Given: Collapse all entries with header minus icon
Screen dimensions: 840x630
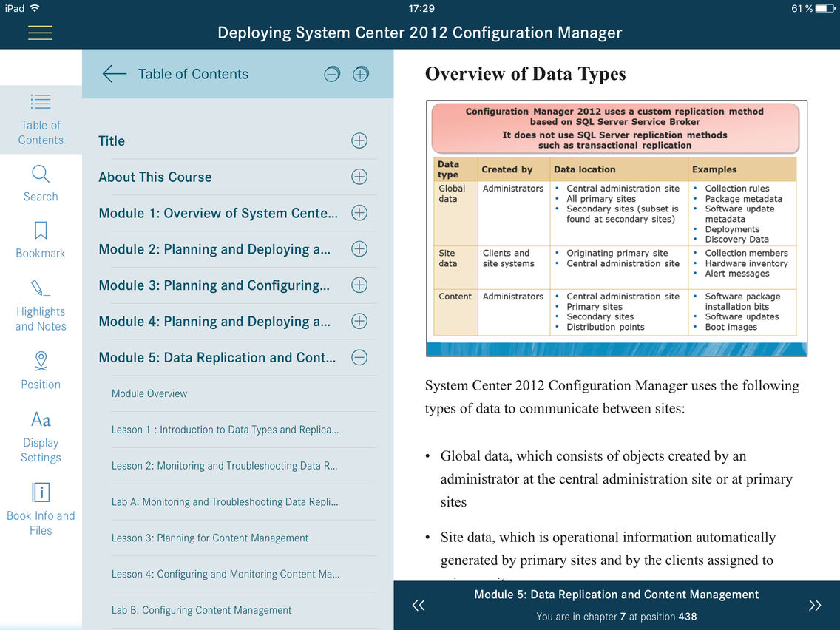Looking at the screenshot, I should click(332, 74).
